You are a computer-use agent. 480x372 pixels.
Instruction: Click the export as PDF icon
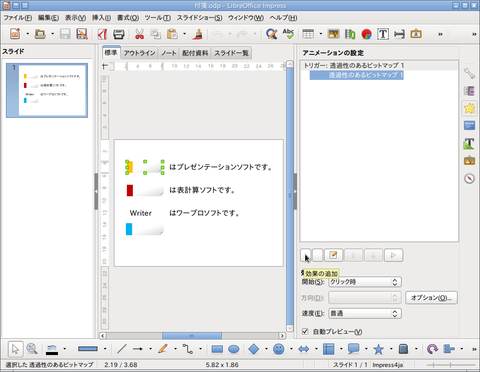[x=102, y=34]
